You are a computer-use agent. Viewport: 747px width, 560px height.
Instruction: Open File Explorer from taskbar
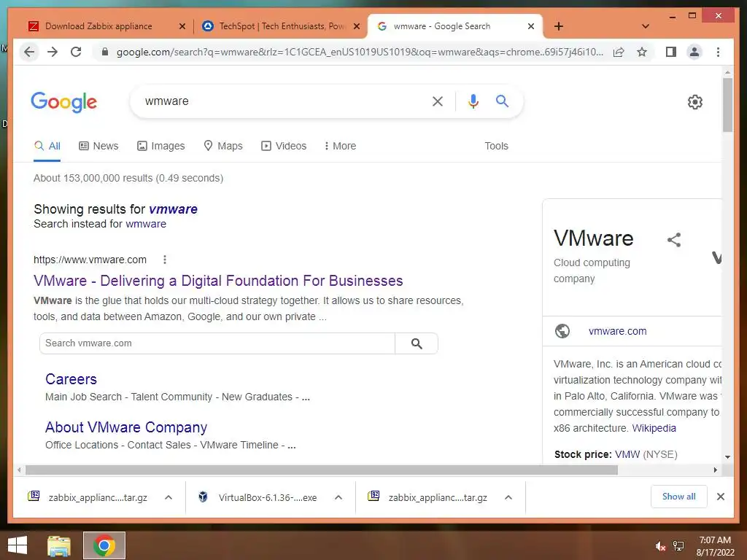pyautogui.click(x=58, y=545)
